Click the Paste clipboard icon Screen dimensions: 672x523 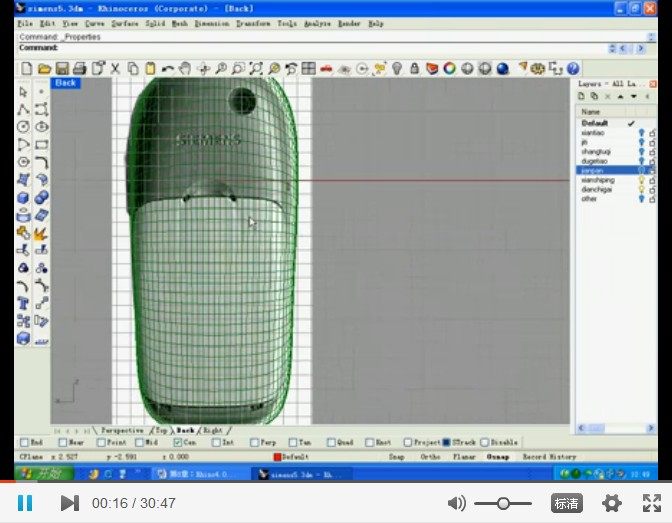tap(150, 69)
